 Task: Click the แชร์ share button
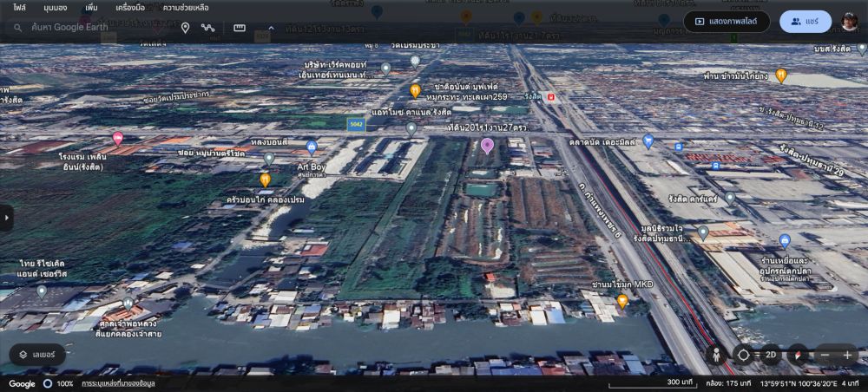point(805,22)
